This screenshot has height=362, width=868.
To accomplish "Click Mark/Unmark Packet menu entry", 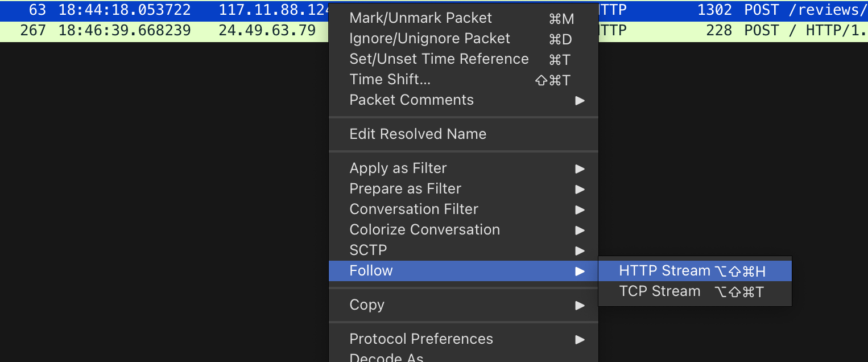I will (420, 18).
